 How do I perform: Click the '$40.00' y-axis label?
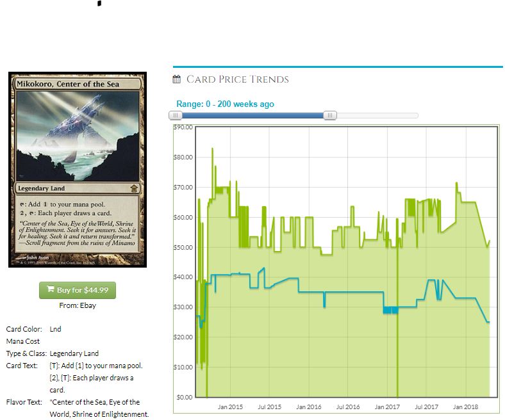click(x=183, y=277)
